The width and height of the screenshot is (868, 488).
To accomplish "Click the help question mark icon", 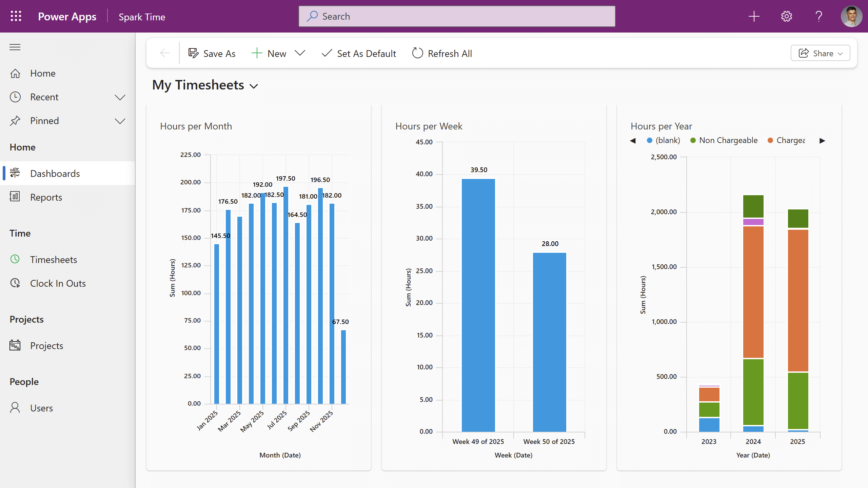I will 819,16.
